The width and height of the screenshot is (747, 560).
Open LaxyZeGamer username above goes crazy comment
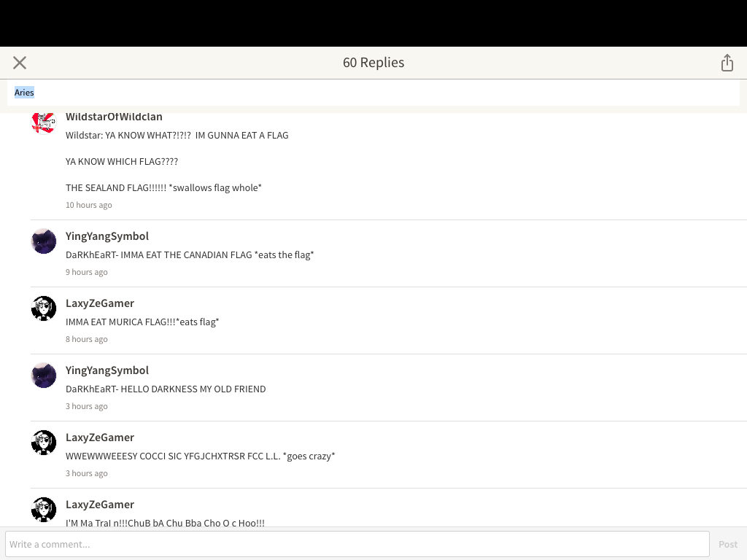point(100,437)
